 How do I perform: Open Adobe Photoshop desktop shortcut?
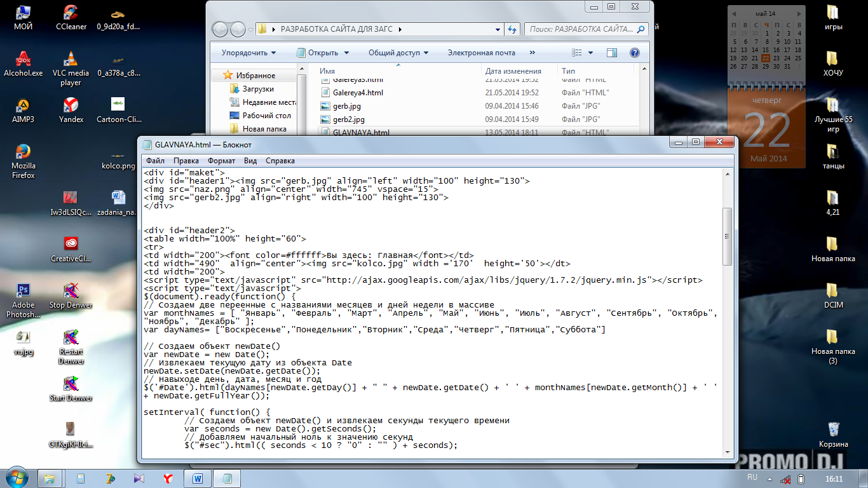point(24,301)
